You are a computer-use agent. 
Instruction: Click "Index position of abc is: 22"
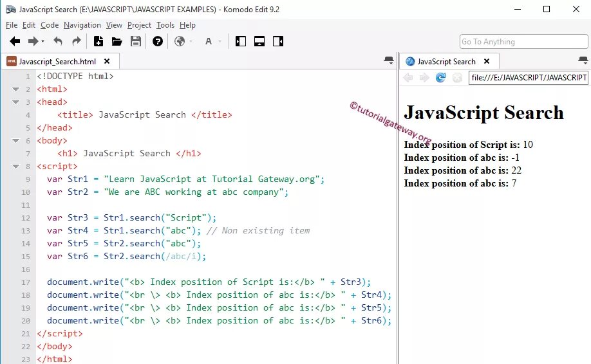click(463, 170)
